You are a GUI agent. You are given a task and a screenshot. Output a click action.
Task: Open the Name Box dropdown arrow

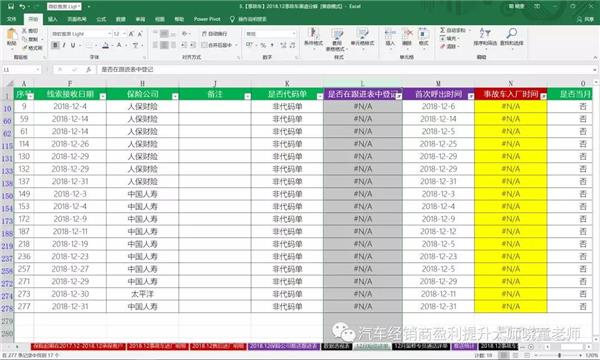[x=38, y=70]
